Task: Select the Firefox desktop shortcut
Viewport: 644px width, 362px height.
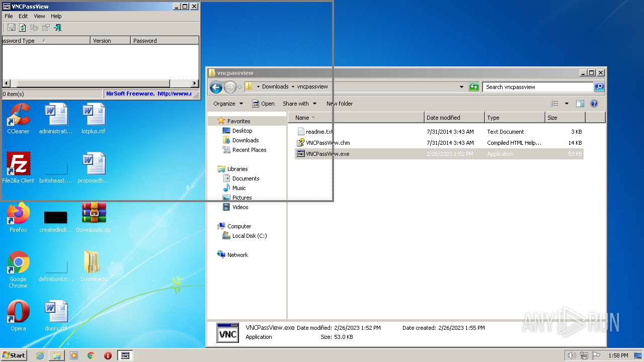Action: 18,217
